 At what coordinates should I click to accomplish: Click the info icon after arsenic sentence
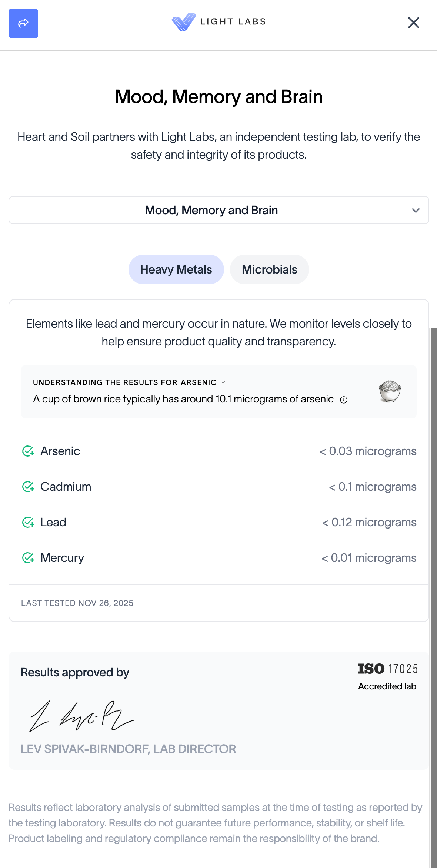(344, 400)
